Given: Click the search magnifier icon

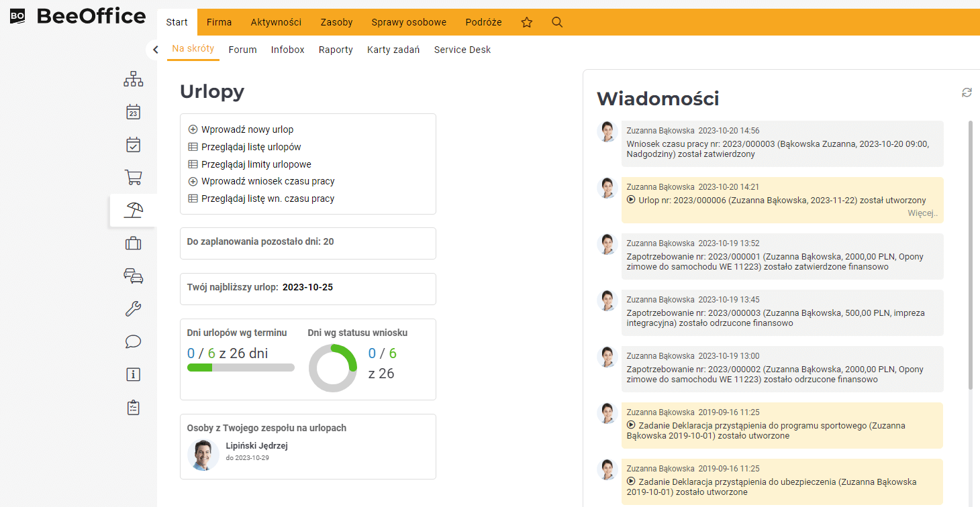Looking at the screenshot, I should [x=557, y=22].
